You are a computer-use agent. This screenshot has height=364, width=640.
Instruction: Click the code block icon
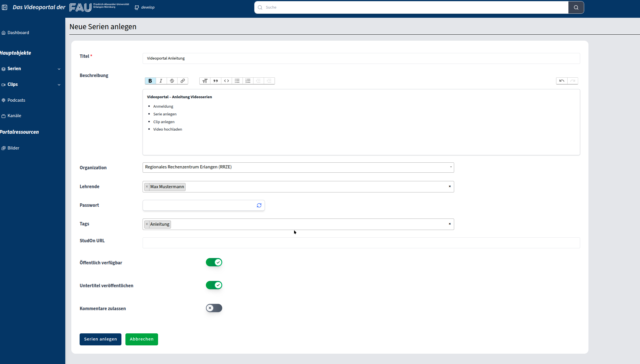tap(227, 81)
